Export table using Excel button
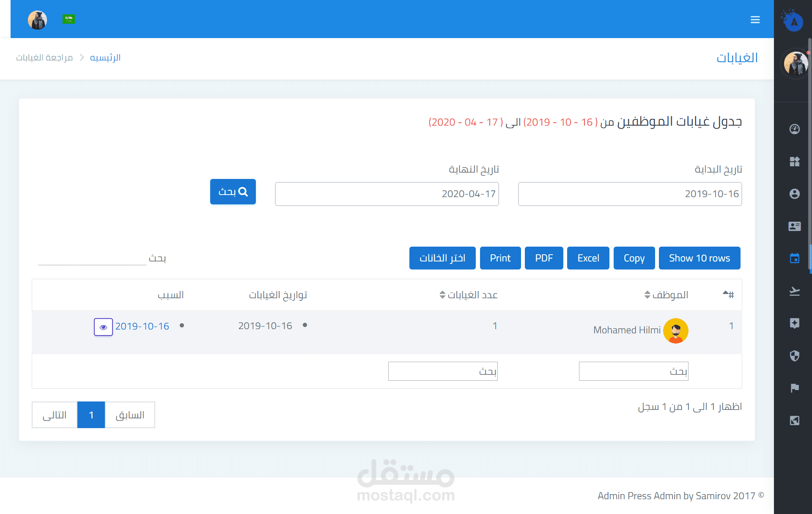The width and height of the screenshot is (812, 514). [x=588, y=258]
